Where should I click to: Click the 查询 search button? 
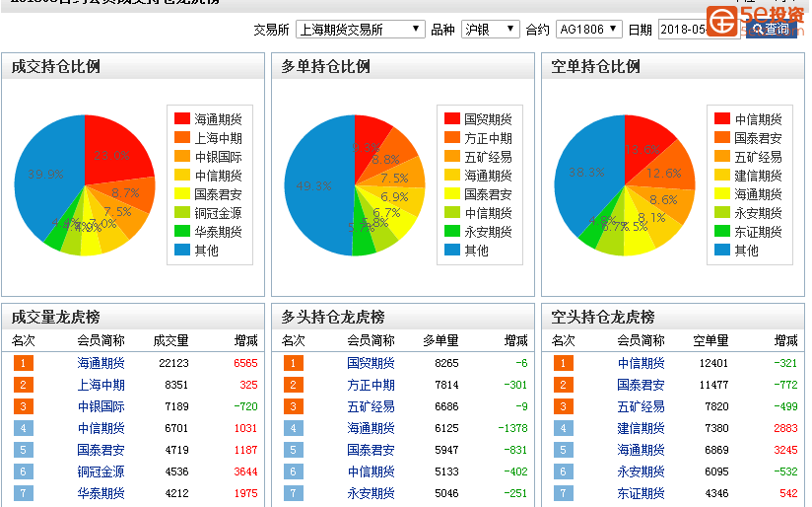[771, 30]
